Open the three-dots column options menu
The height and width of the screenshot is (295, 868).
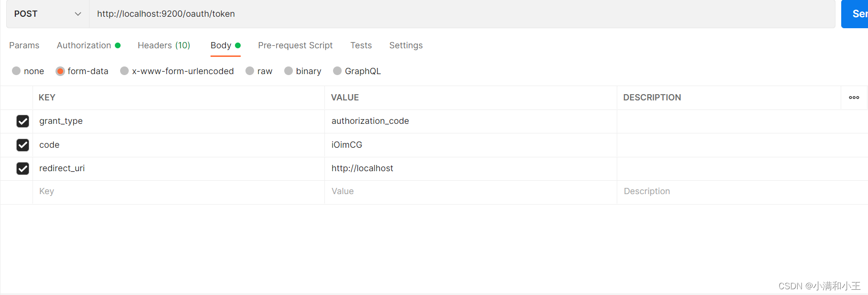[x=854, y=98]
